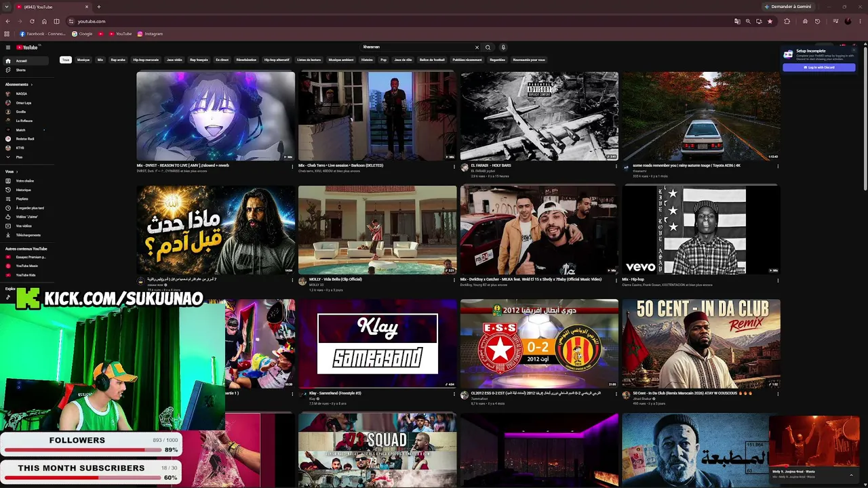Click the search magnifier button
Screen dimensions: 868x488
click(x=488, y=47)
